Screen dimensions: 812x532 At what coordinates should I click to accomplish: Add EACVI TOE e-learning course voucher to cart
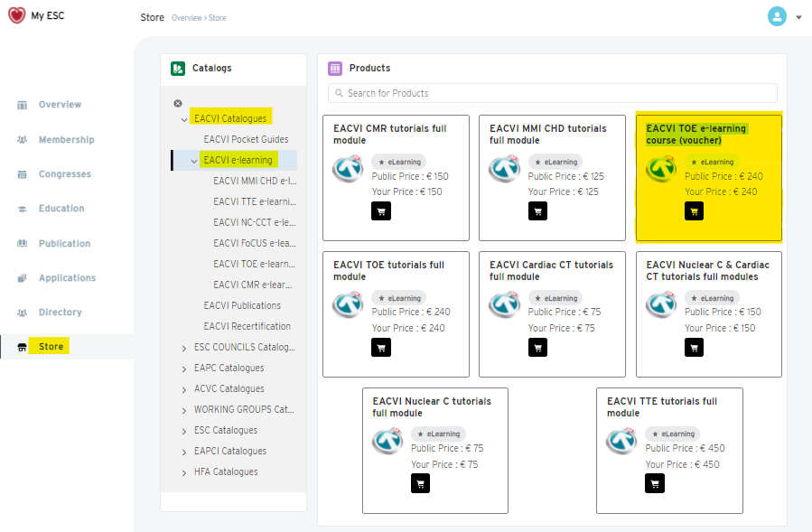(694, 210)
